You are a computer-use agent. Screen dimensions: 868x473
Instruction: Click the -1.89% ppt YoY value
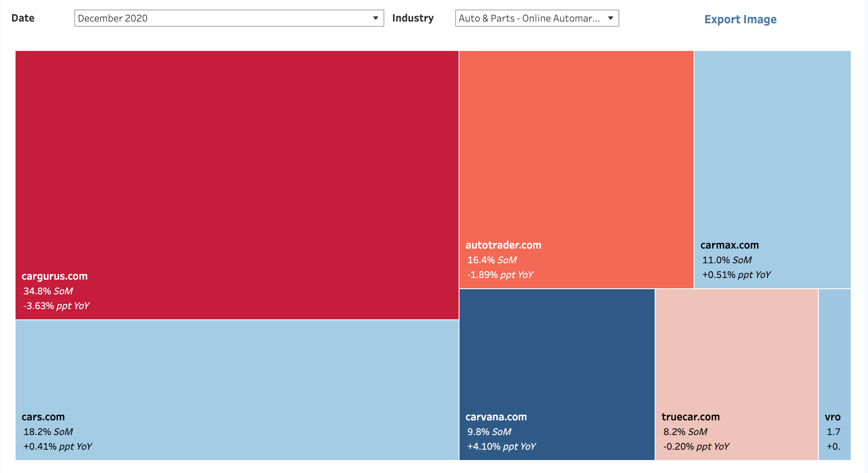coord(500,275)
